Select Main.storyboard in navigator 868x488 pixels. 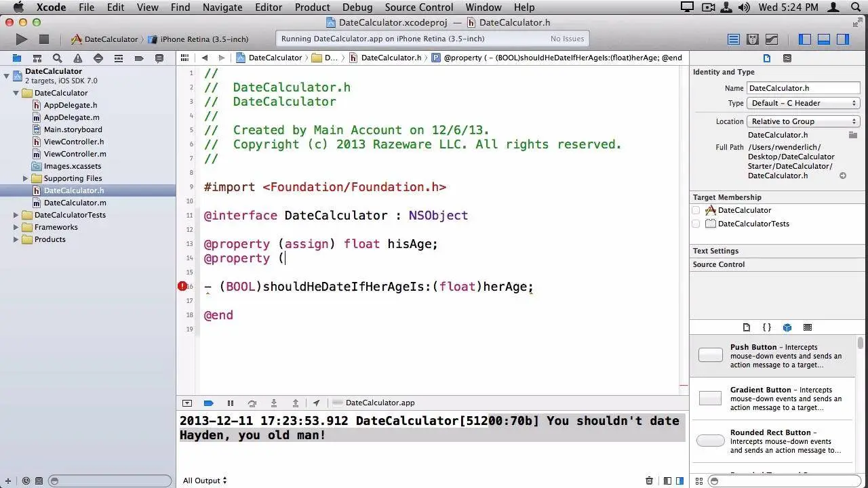[73, 129]
